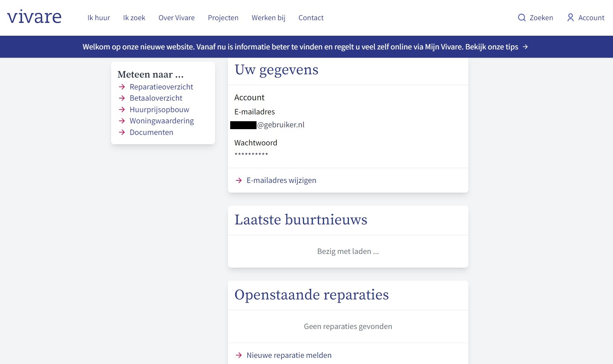
Task: Click the arrow in the welcome banner
Action: tap(525, 47)
